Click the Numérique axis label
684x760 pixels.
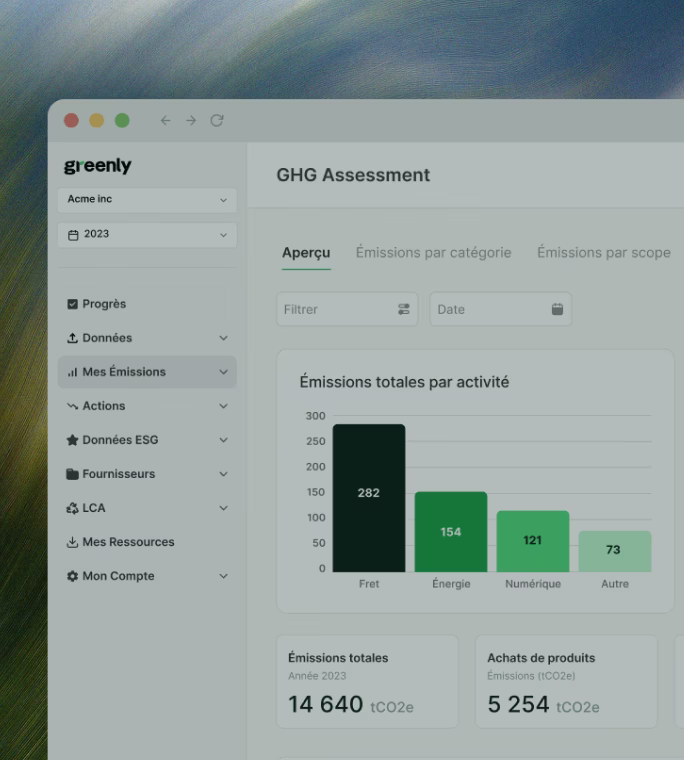[533, 584]
